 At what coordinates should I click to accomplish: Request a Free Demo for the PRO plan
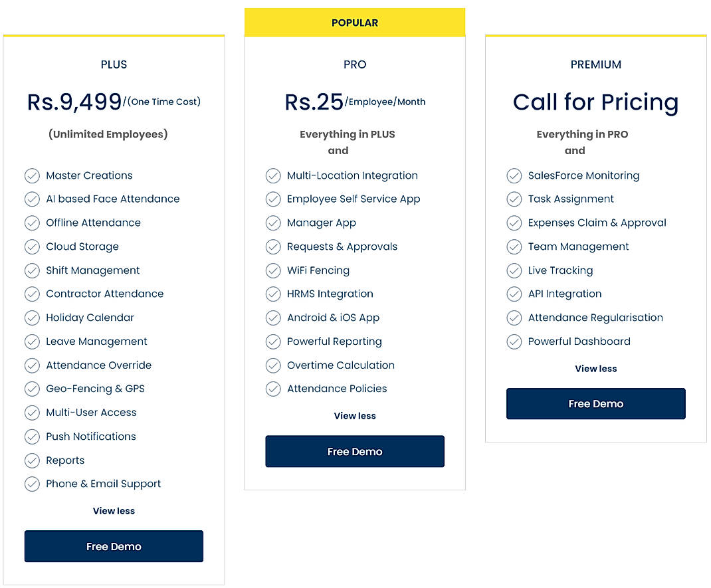355,451
